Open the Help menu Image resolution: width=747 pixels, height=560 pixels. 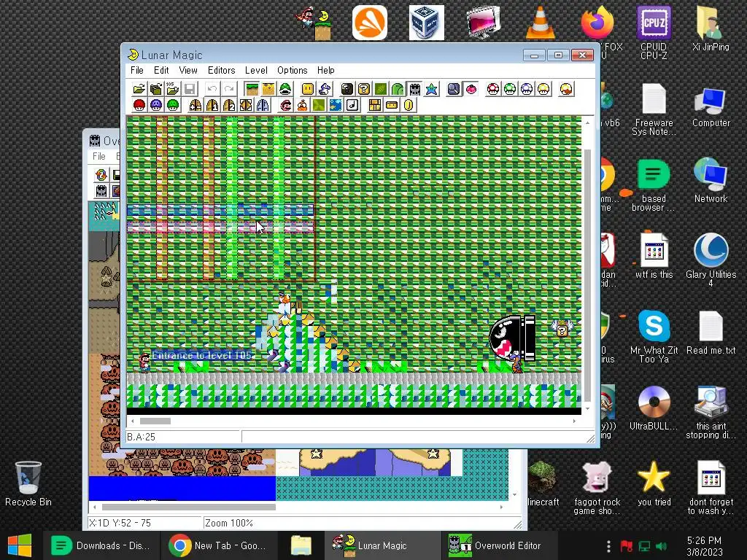326,70
